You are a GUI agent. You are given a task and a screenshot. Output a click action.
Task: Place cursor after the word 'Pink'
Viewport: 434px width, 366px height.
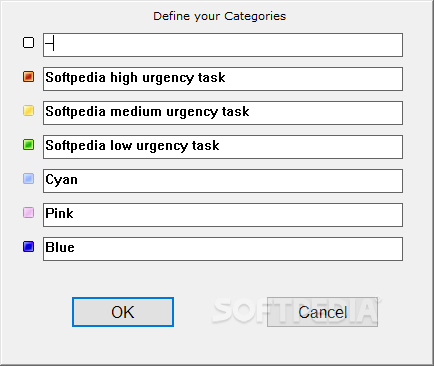click(x=74, y=213)
